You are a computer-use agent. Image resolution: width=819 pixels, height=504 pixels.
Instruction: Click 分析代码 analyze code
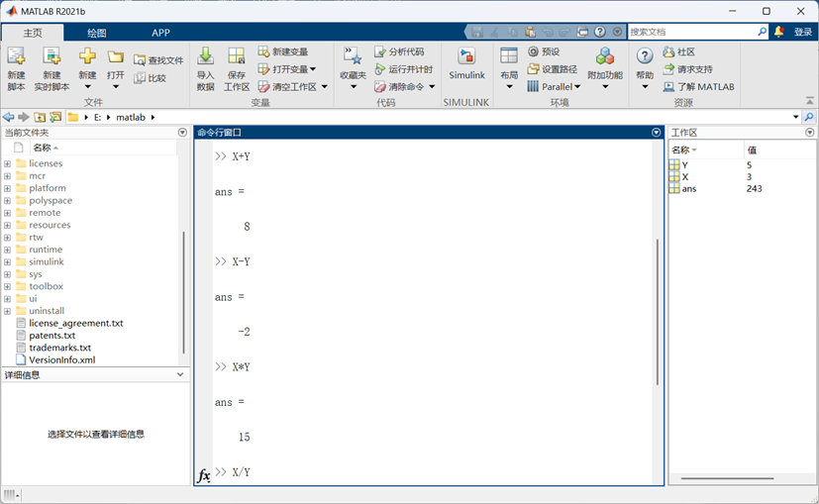(x=399, y=51)
